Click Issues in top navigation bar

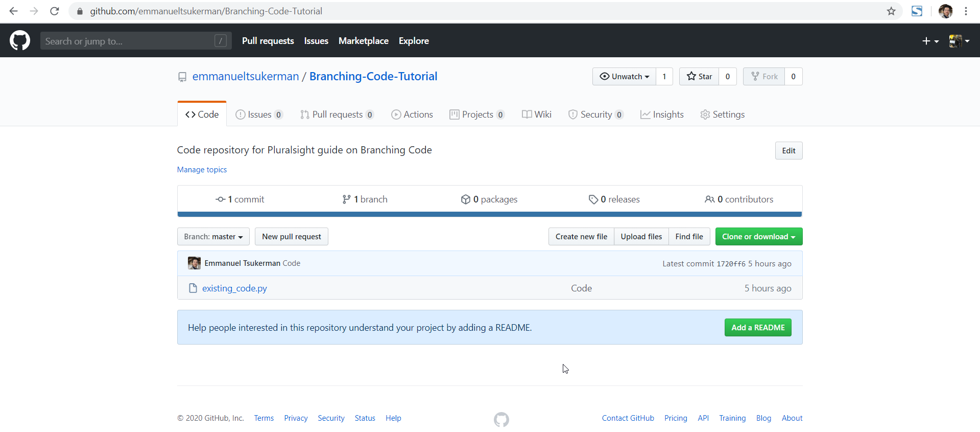[316, 41]
